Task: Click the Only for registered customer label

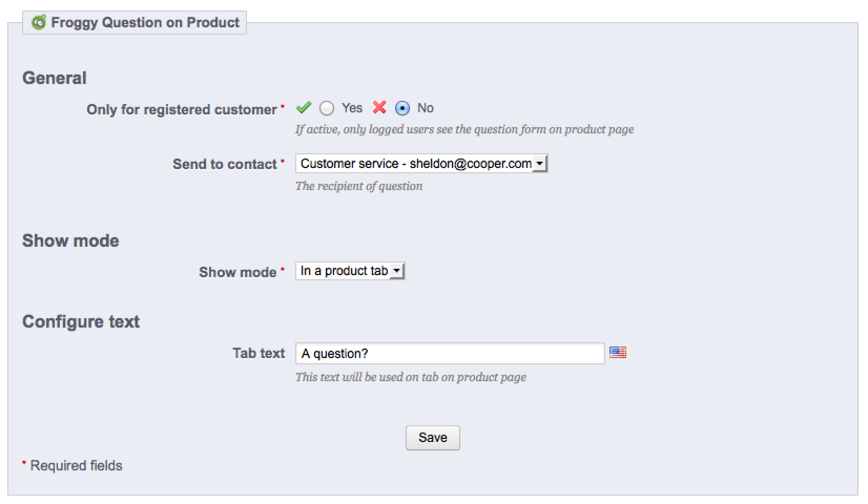Action: coord(182,109)
